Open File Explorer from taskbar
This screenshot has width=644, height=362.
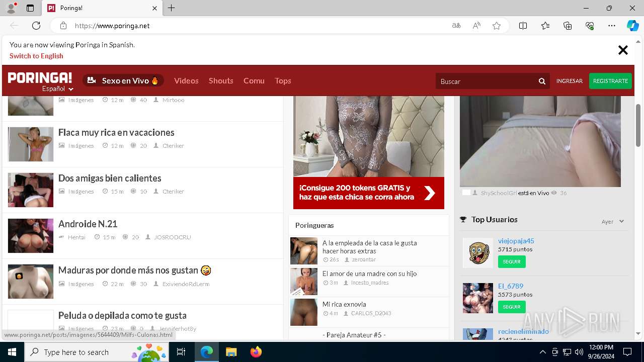tap(231, 352)
